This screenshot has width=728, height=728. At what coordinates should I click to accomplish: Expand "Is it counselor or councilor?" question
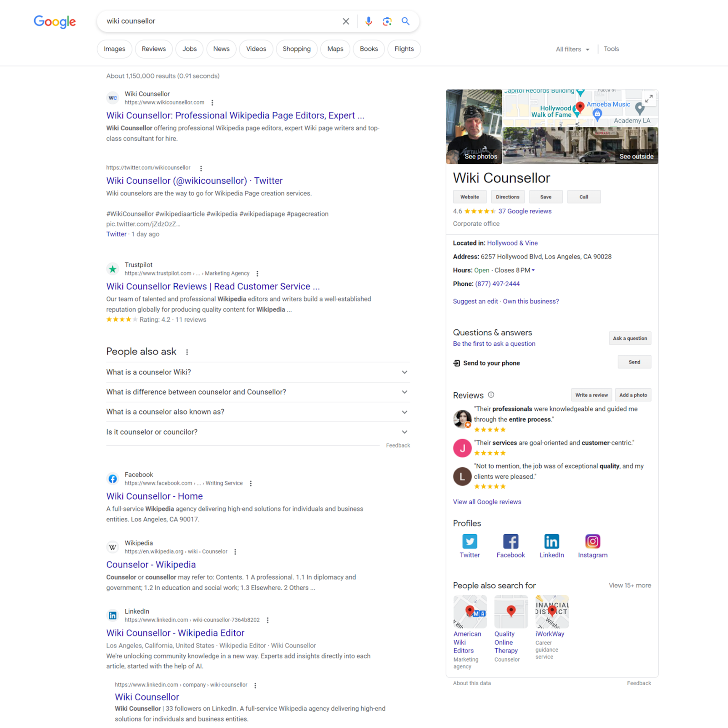pos(258,432)
